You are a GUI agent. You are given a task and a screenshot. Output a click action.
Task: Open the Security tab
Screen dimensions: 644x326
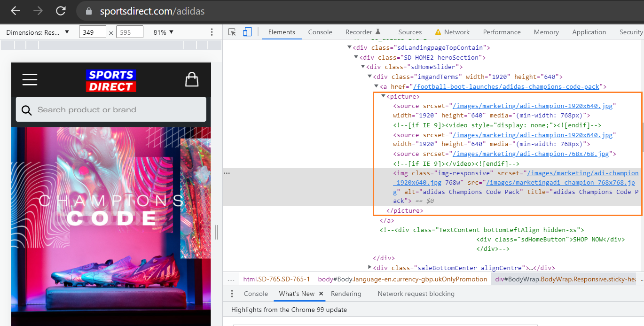[x=631, y=32]
